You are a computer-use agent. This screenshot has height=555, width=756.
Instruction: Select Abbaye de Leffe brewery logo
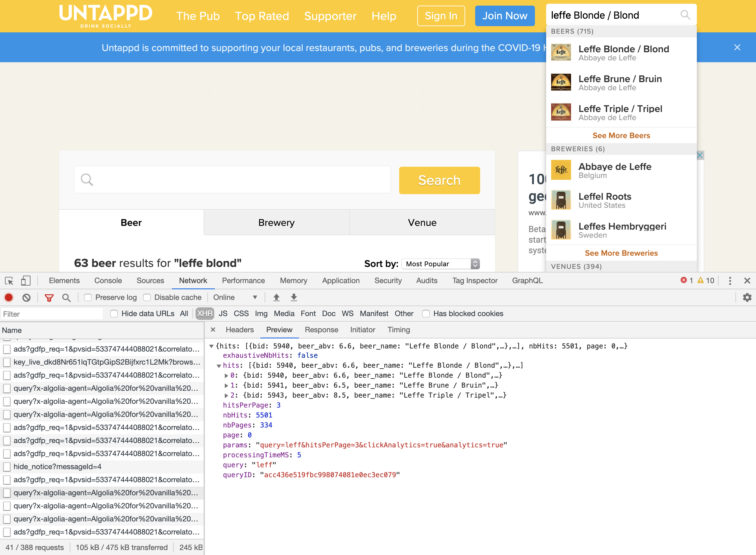point(561,170)
